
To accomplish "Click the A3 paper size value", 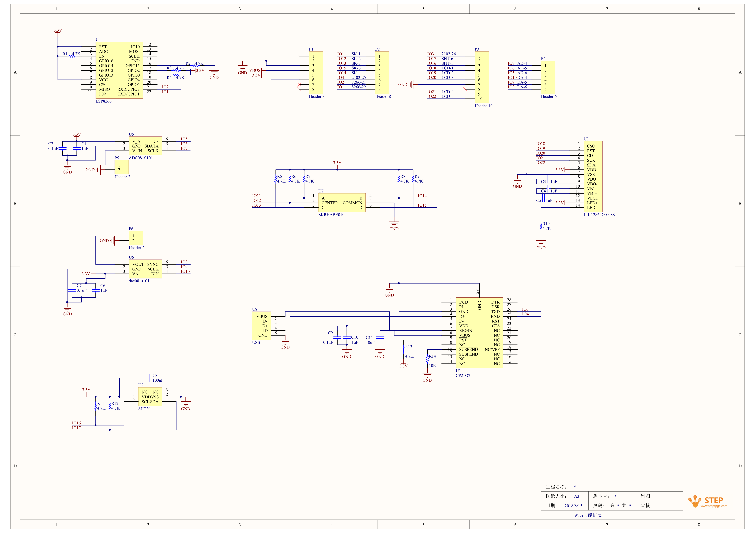I will pyautogui.click(x=577, y=497).
